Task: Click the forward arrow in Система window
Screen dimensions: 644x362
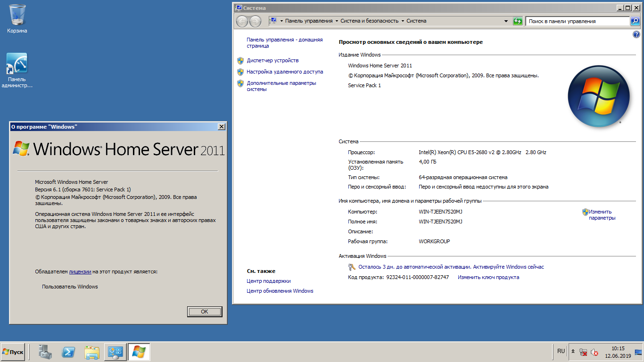Action: (255, 21)
